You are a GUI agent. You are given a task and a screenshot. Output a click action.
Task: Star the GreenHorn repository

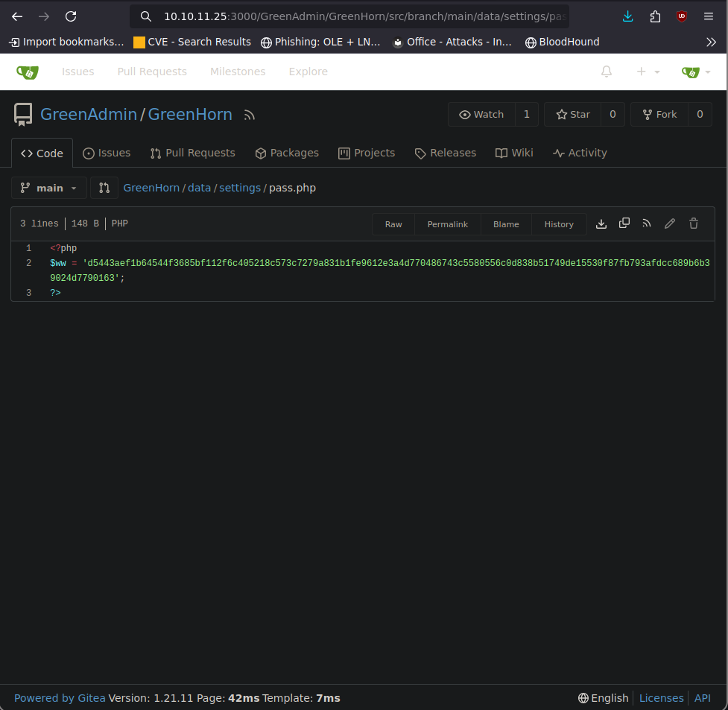(x=573, y=114)
